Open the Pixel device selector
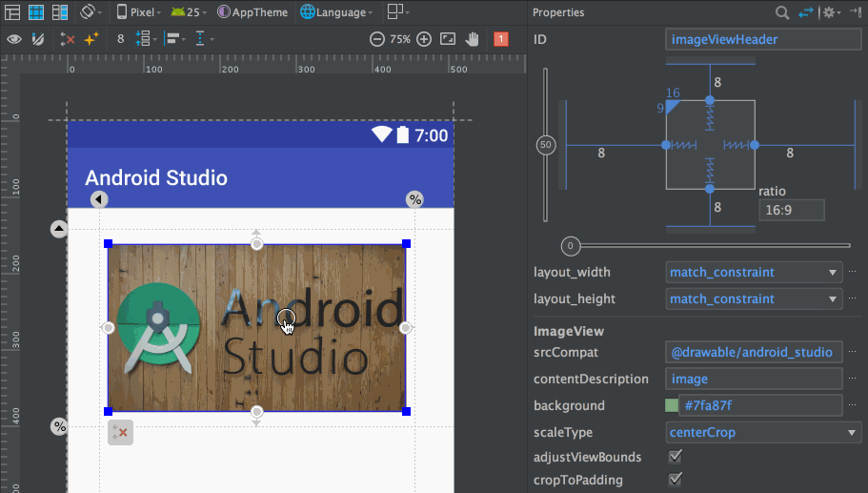868x493 pixels. (138, 12)
